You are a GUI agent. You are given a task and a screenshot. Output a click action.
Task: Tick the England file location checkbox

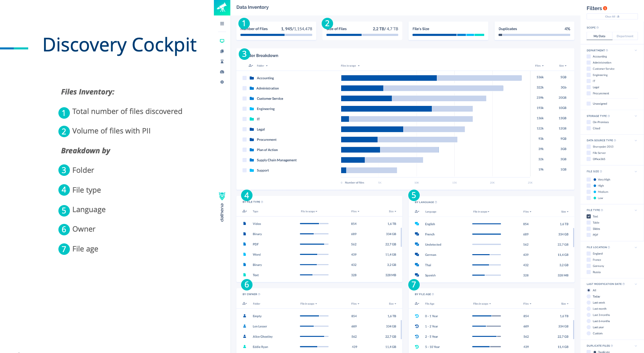tap(589, 253)
